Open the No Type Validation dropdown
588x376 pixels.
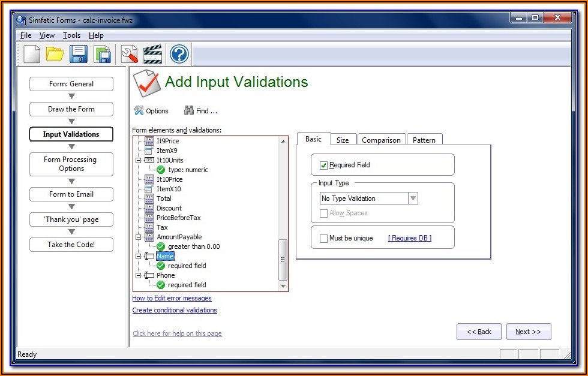coord(413,198)
